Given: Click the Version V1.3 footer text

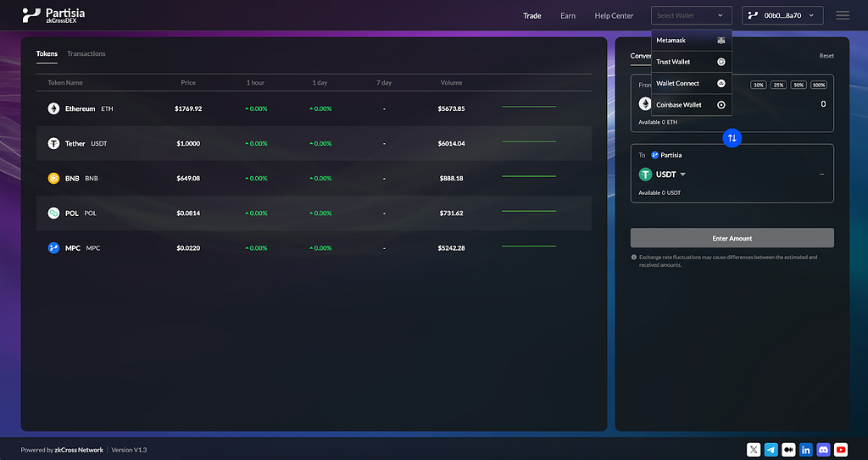Looking at the screenshot, I should coord(129,450).
